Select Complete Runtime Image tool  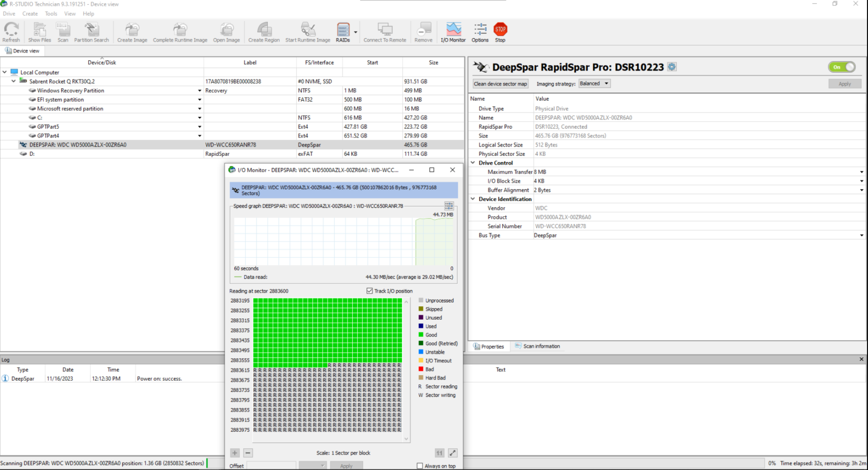click(180, 32)
